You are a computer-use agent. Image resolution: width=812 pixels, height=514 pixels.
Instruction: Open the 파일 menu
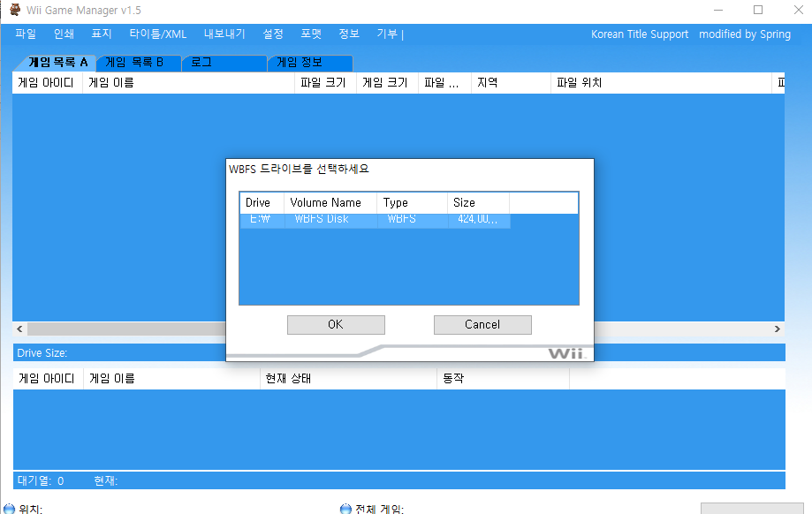pos(26,34)
